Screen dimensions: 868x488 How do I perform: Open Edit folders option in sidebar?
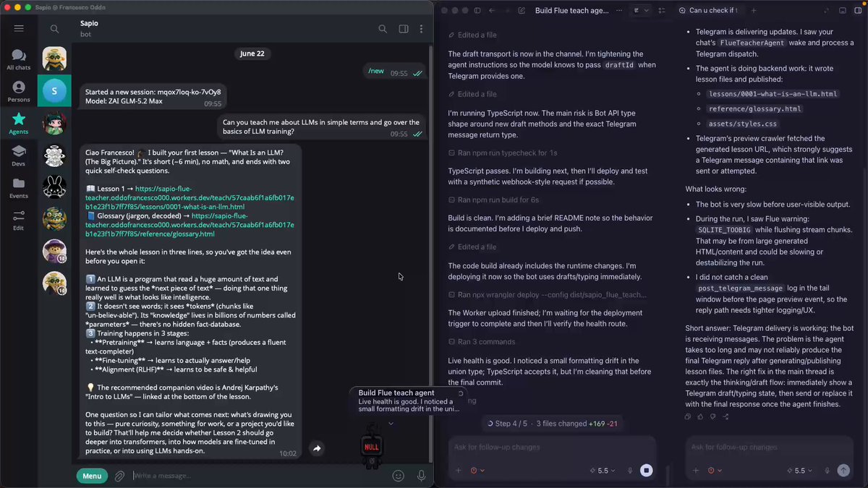(x=19, y=221)
